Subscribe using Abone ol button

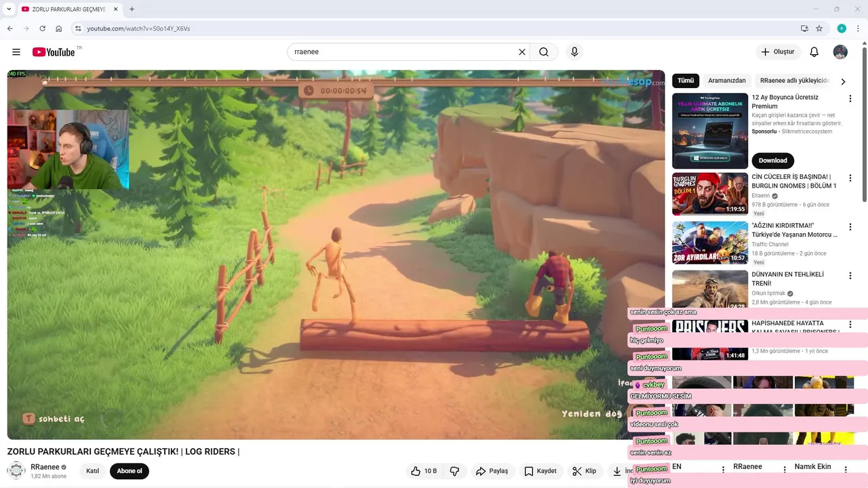point(130,471)
